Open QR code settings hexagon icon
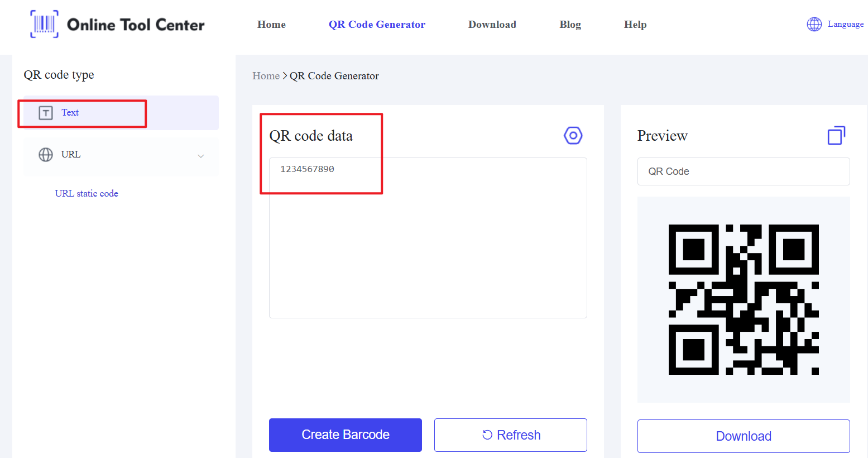The width and height of the screenshot is (868, 458). click(x=573, y=136)
